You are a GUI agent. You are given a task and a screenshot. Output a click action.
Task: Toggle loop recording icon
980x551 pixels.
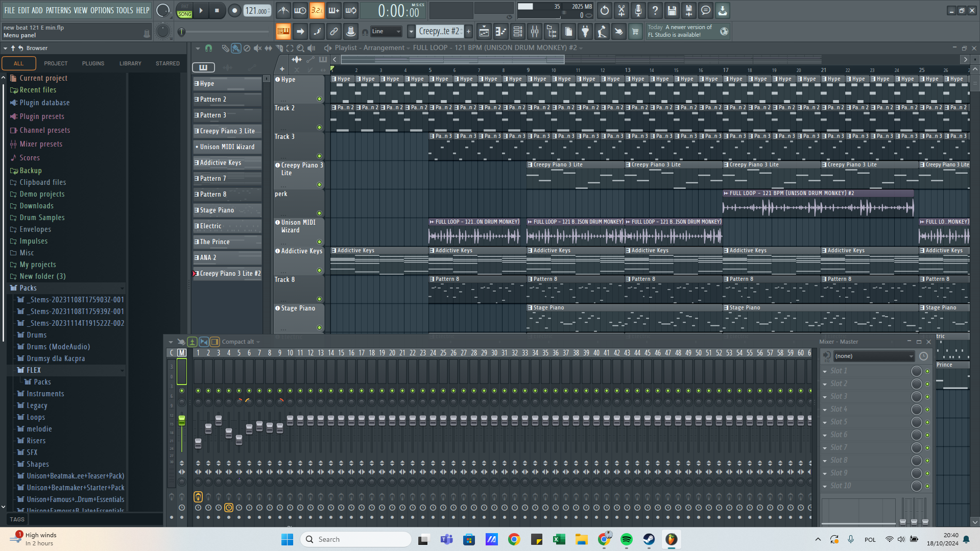pos(351,10)
